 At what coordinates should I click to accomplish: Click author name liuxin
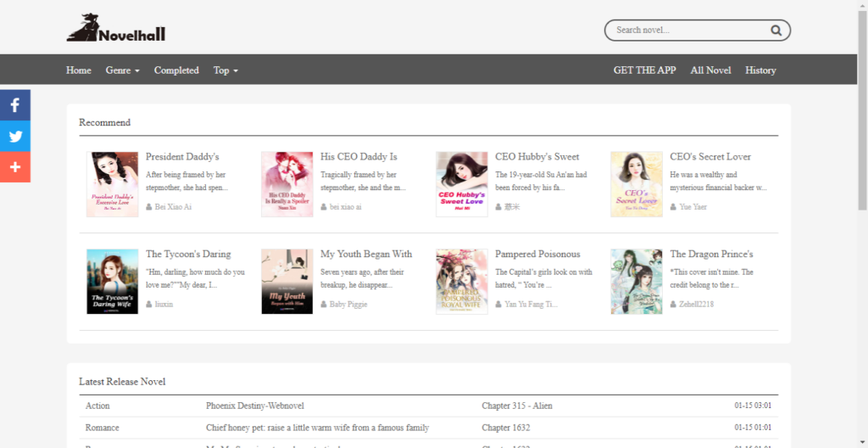click(x=164, y=305)
